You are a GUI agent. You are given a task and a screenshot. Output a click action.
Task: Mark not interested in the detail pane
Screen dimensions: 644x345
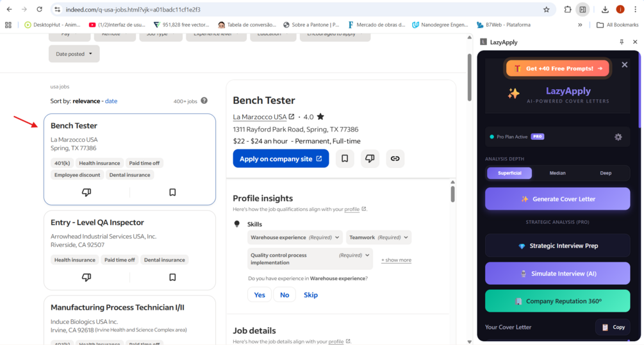pos(370,159)
